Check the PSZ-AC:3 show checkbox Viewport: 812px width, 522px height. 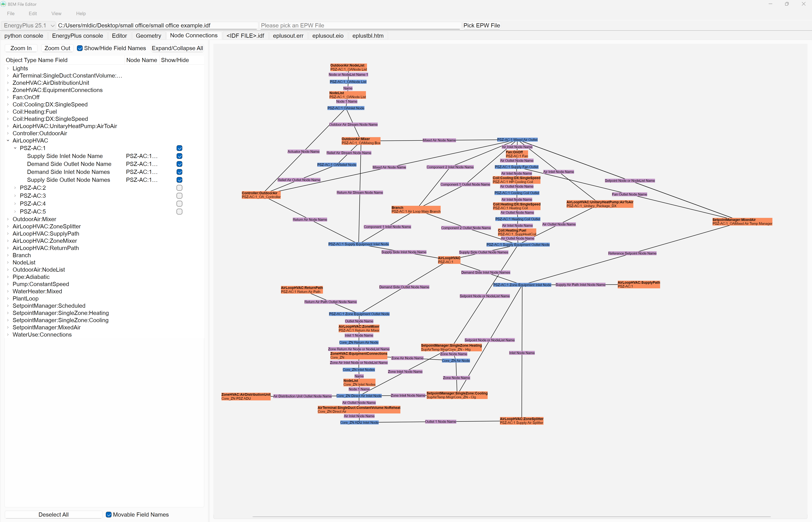point(179,196)
